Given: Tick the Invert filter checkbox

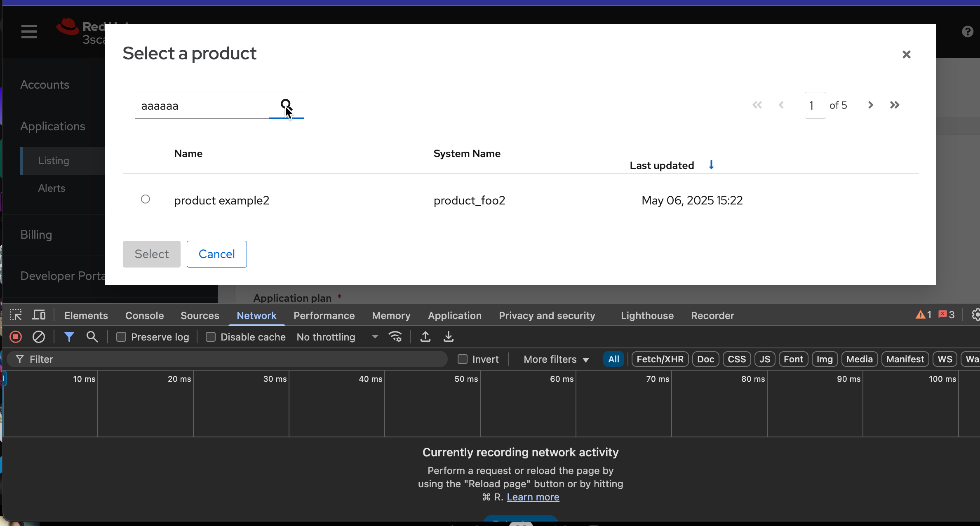Looking at the screenshot, I should pyautogui.click(x=463, y=359).
